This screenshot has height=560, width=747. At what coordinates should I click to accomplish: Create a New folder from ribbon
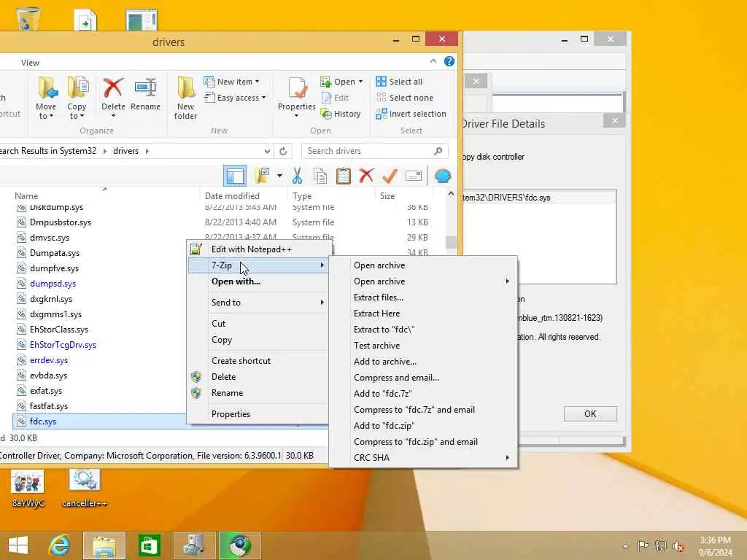(x=186, y=98)
